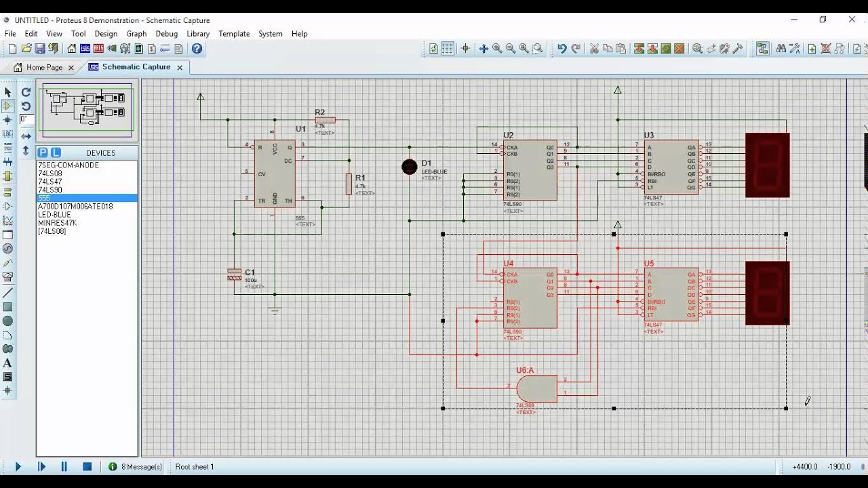This screenshot has width=868, height=488.
Task: Open the 8 Message(s) status indicator
Action: (136, 466)
